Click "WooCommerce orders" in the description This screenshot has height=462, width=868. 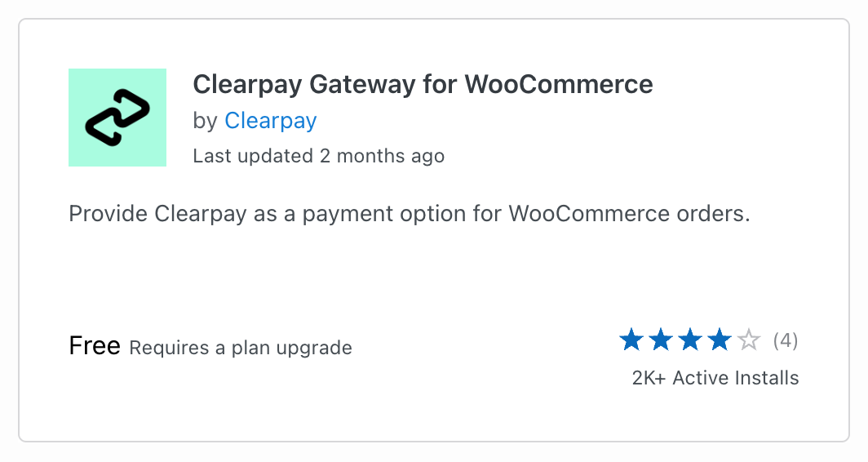[628, 214]
